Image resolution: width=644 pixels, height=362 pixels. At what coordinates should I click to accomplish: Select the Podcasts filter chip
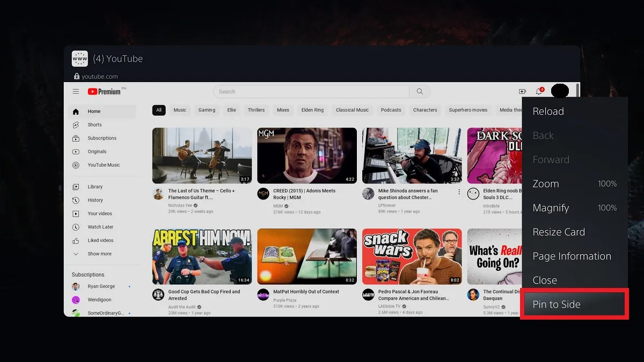point(391,110)
